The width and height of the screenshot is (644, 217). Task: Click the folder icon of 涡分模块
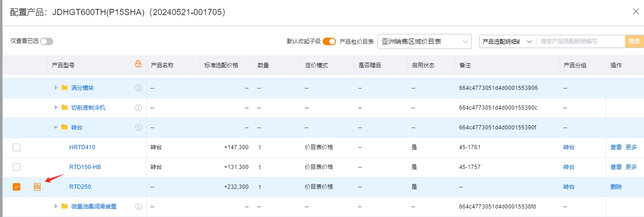[x=65, y=88]
